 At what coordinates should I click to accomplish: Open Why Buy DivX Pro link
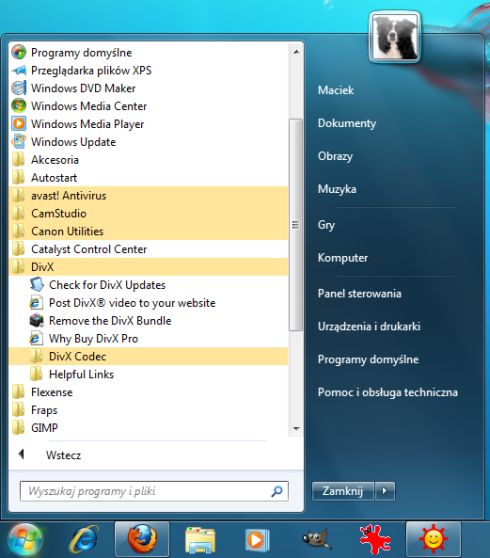tap(148, 338)
